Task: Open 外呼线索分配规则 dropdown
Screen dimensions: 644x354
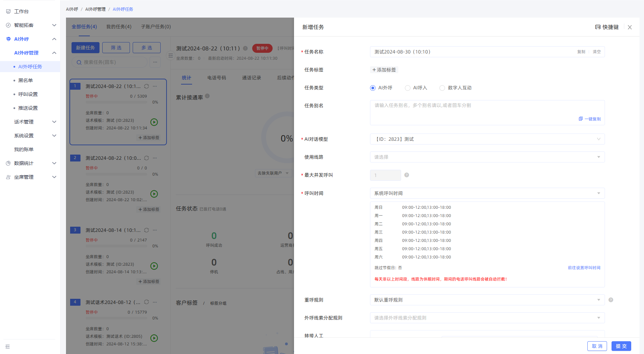Action: pos(487,318)
